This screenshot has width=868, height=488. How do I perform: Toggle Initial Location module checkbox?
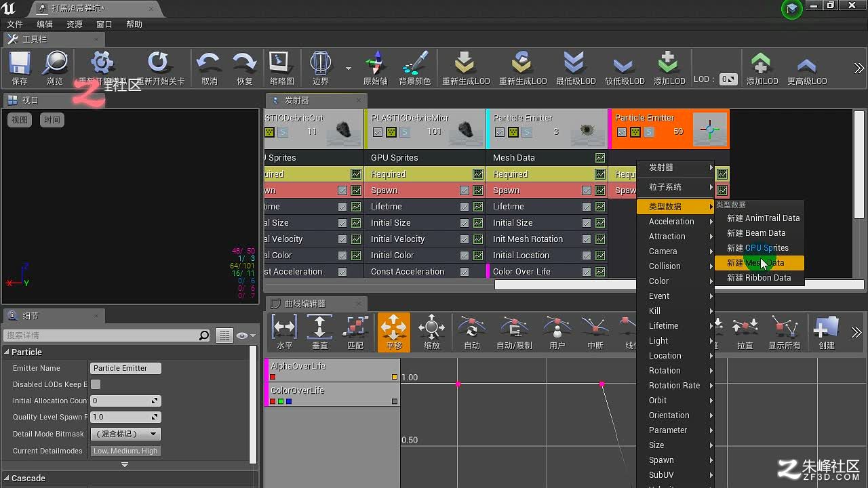(587, 256)
